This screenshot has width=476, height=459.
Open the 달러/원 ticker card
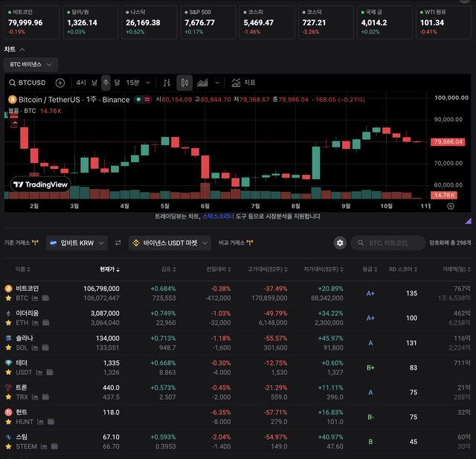pyautogui.click(x=91, y=22)
